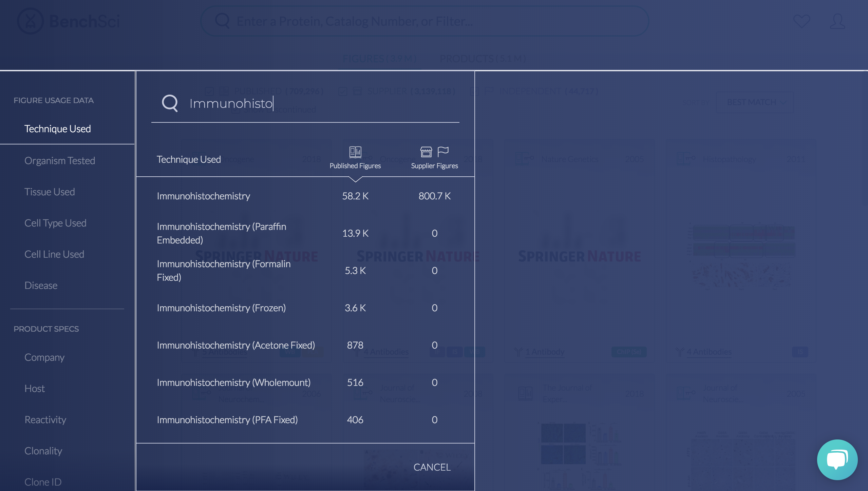Screen dimensions: 868x491
Task: Click the Supplier Figures store icon
Action: (x=426, y=152)
